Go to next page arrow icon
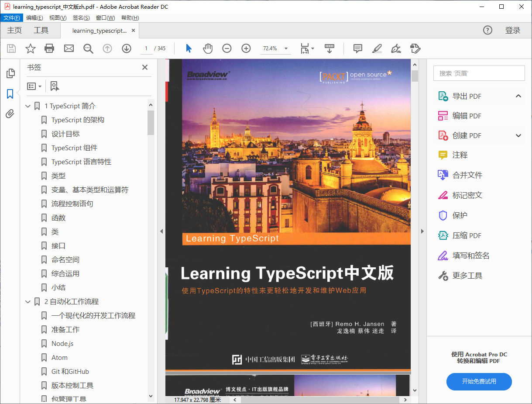532x404 pixels. click(x=127, y=48)
